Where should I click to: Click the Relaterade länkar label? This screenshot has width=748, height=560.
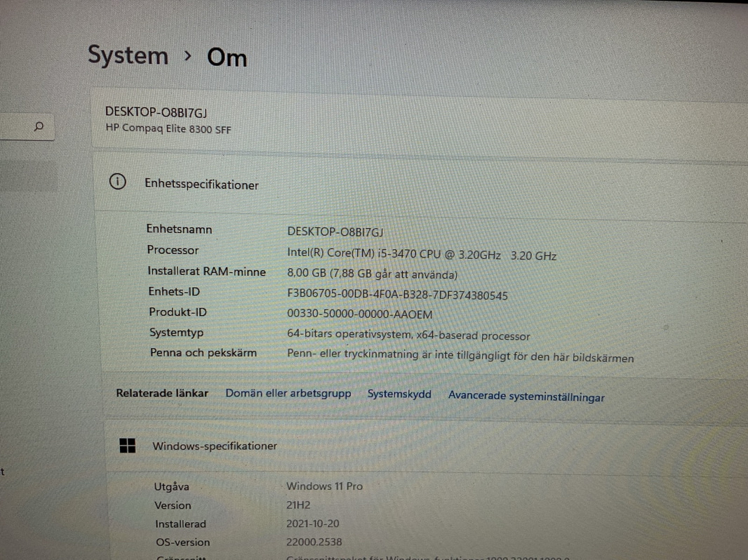162,393
